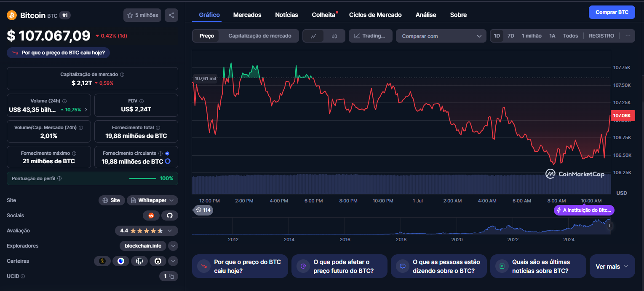
Task: Select the Todos time range
Action: (x=571, y=36)
